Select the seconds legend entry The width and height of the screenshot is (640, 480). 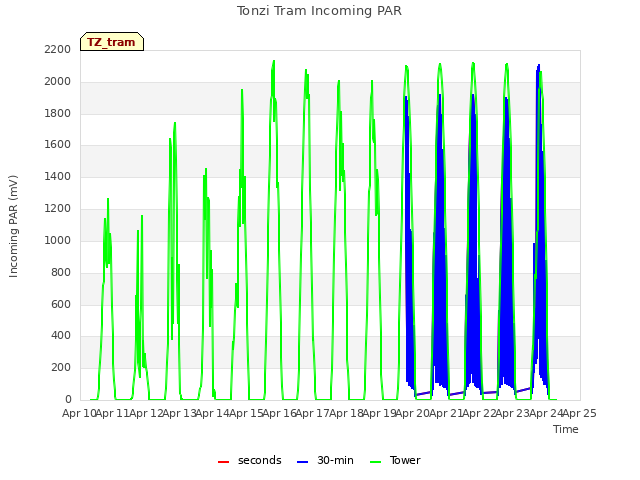click(249, 460)
